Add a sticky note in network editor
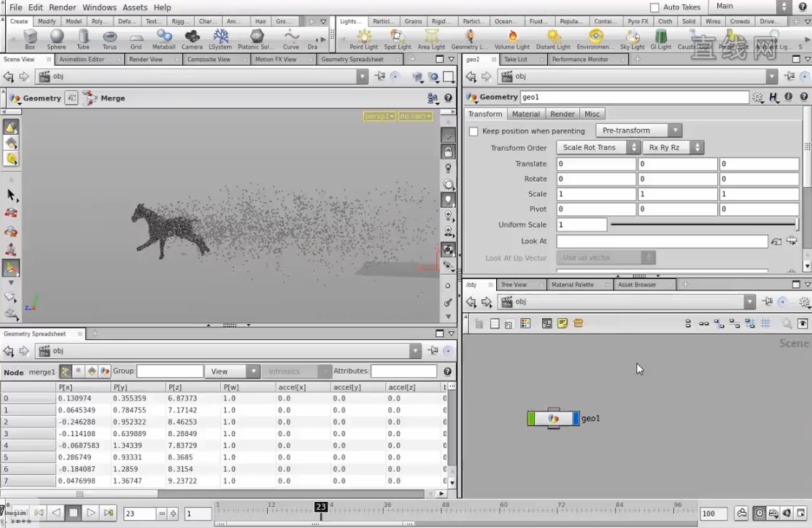This screenshot has height=528, width=812. [x=562, y=324]
